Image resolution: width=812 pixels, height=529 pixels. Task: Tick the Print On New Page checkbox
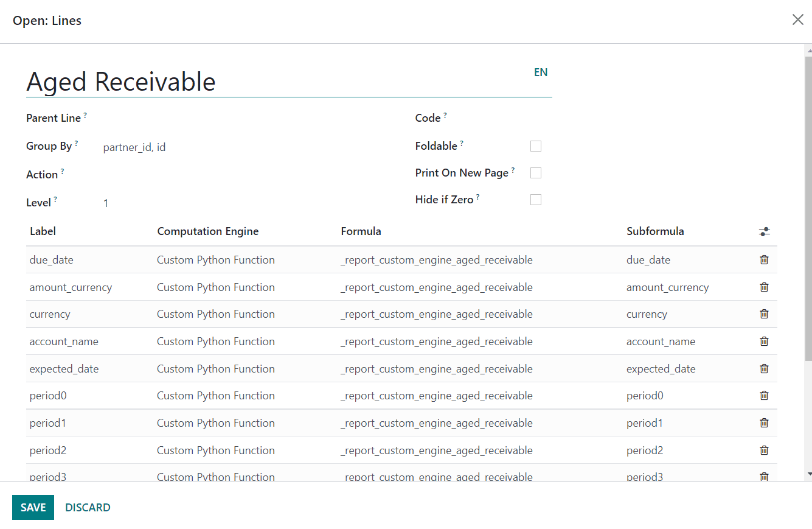[x=535, y=173]
